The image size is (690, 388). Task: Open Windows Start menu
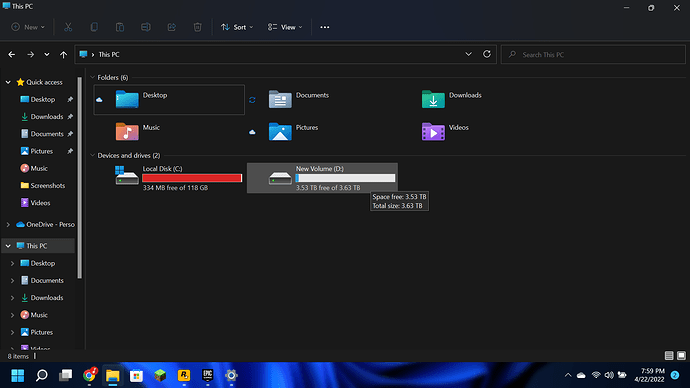click(x=18, y=375)
